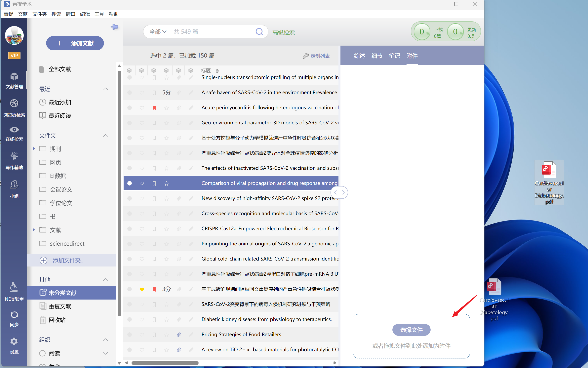This screenshot has height=368, width=588.
Task: Open Cardiovascular Diabetology.pdf desktop file
Action: [549, 182]
